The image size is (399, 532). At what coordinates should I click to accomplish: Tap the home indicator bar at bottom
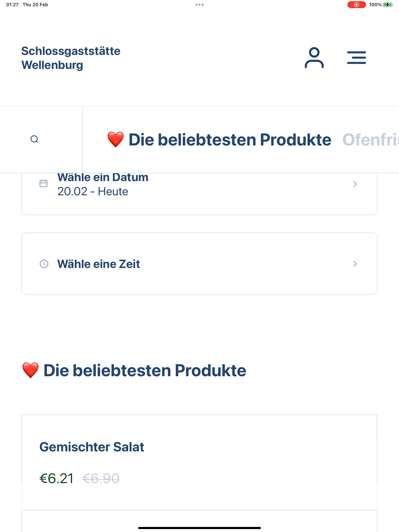199,528
